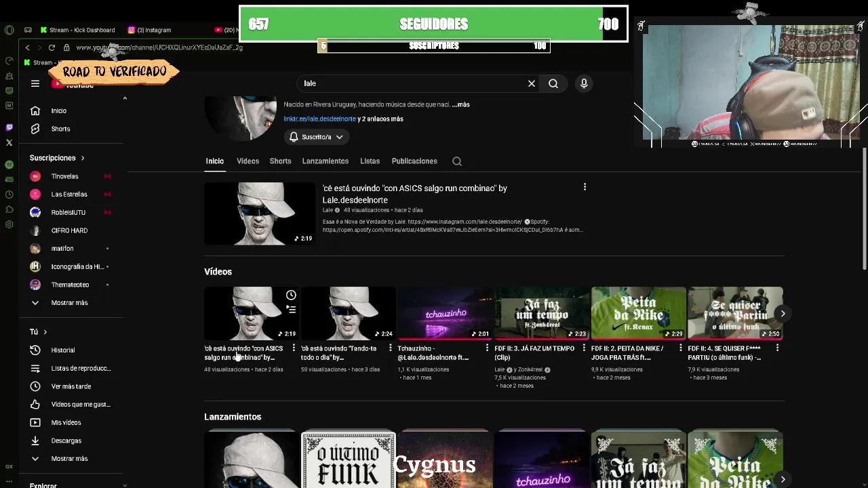Go back with the browser back arrow
868x488 pixels.
(27, 47)
